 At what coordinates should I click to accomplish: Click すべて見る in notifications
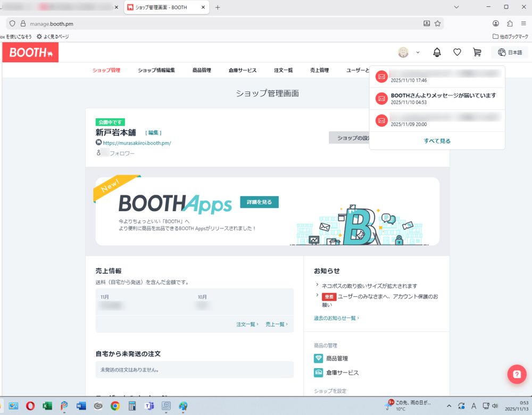(437, 141)
